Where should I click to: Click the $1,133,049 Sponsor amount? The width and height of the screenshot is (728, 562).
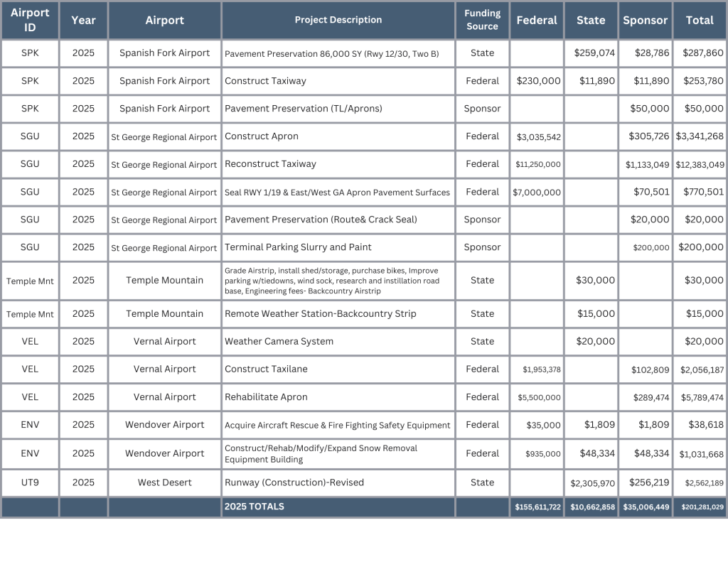pos(646,164)
